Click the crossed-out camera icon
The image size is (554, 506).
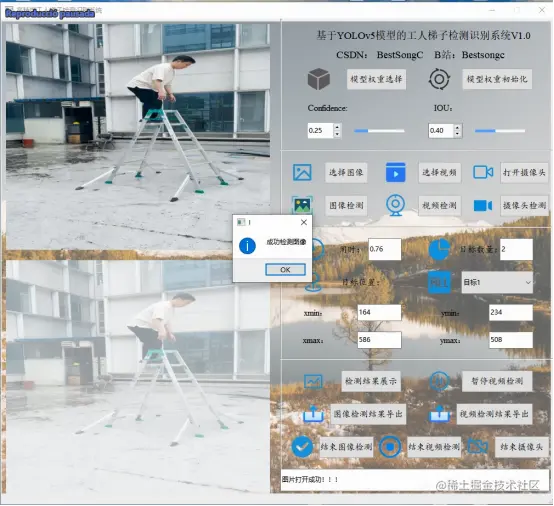click(477, 447)
